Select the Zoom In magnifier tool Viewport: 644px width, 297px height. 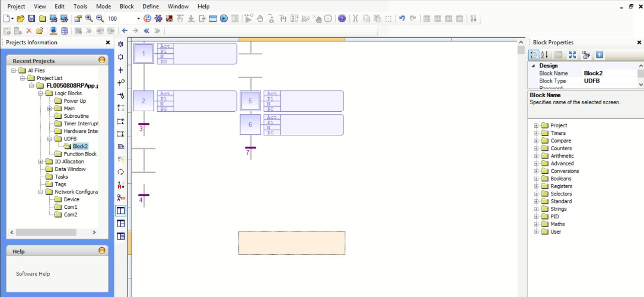(x=90, y=19)
